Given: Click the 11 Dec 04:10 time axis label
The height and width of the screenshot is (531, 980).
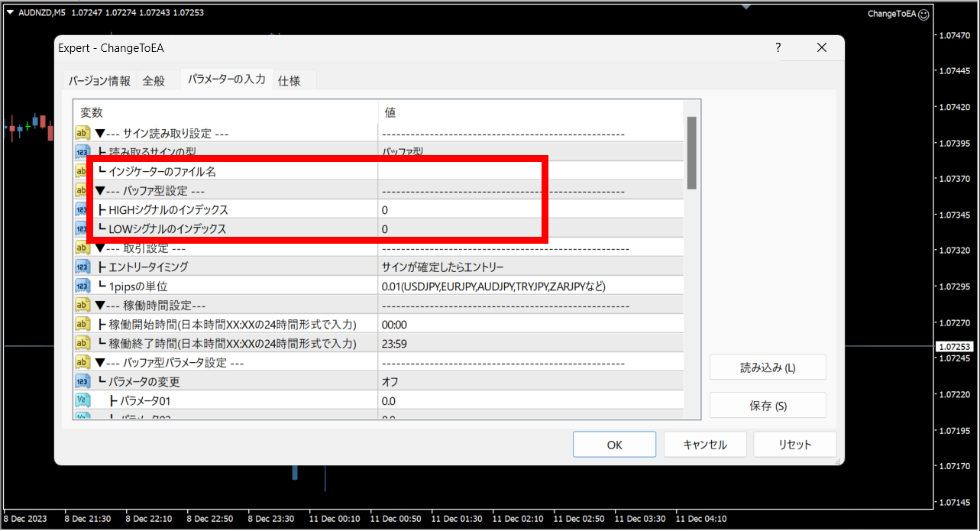Looking at the screenshot, I should pos(701,519).
